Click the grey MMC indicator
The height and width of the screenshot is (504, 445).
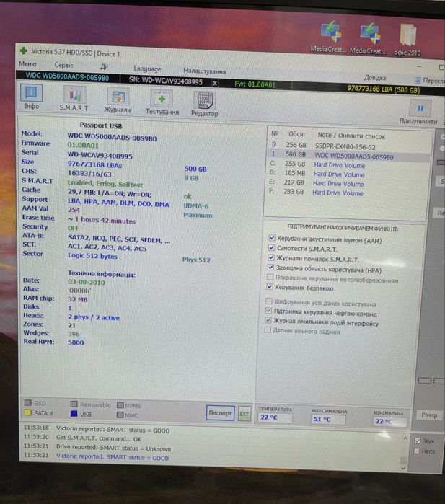coord(120,415)
